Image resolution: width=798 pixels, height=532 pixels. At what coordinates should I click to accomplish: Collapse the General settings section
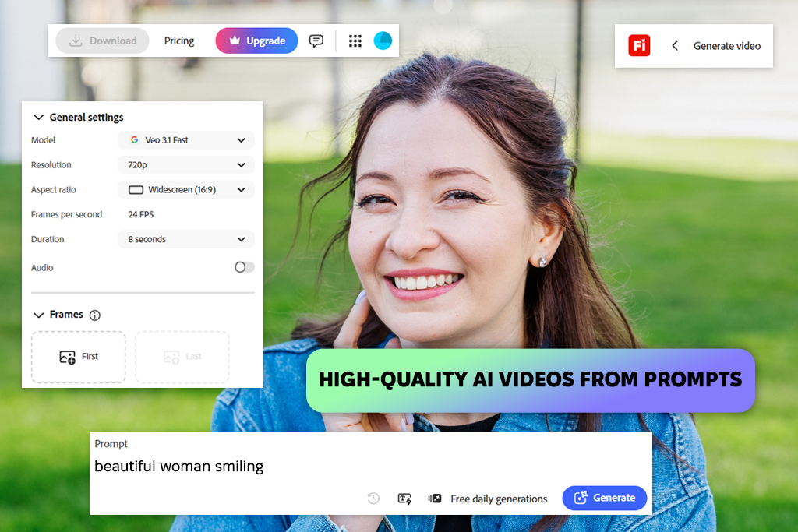point(39,118)
